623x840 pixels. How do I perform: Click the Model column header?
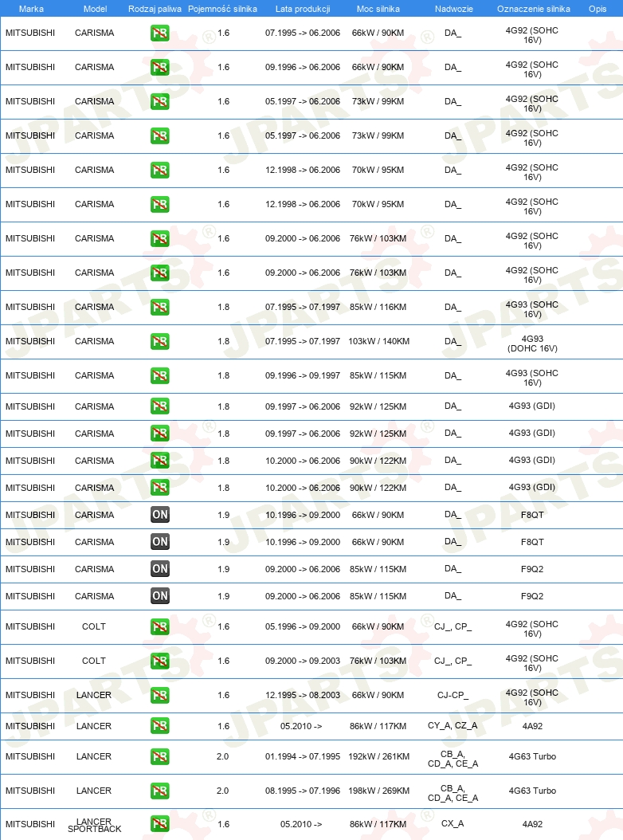click(95, 9)
